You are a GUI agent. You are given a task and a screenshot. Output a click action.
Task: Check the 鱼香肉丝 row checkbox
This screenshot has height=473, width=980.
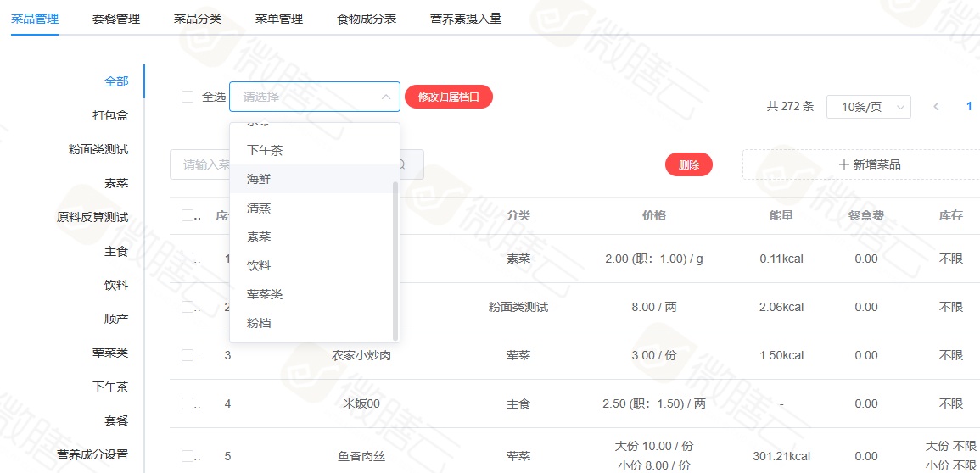click(188, 456)
